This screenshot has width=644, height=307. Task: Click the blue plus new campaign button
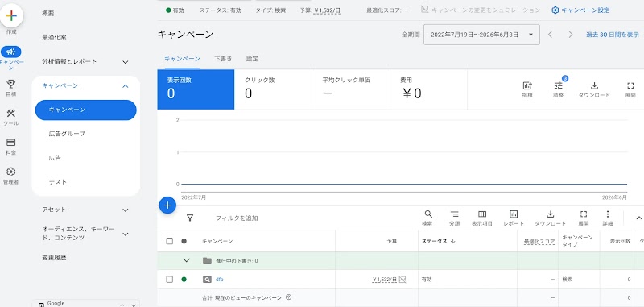point(167,205)
